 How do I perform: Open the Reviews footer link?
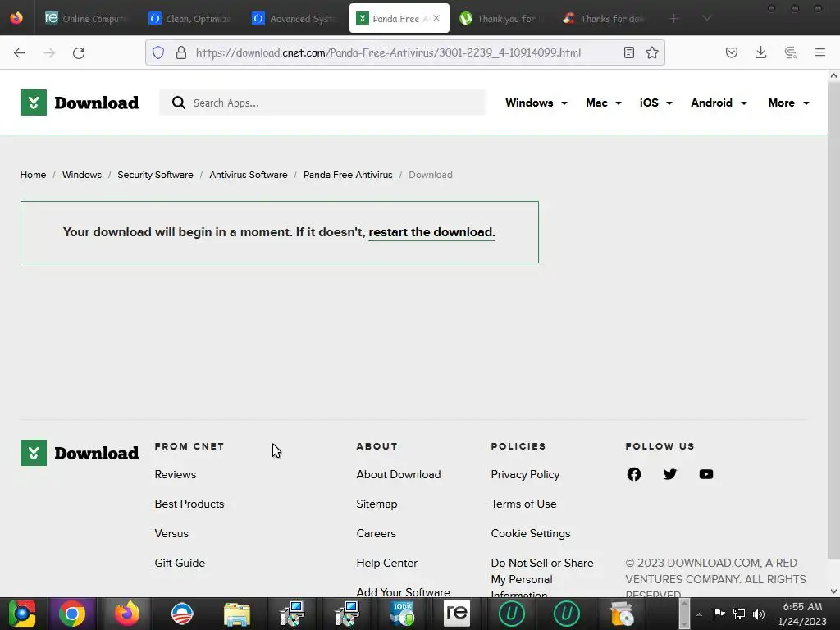pos(176,474)
